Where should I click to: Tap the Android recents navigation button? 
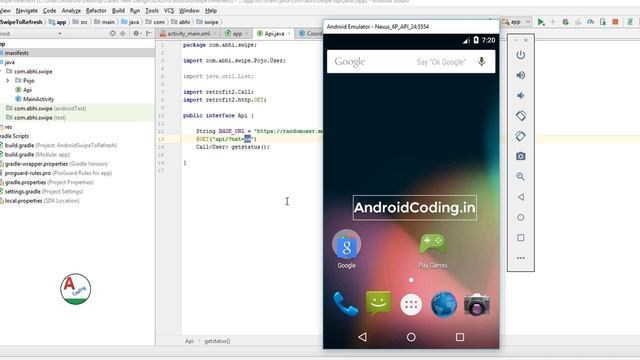click(460, 337)
